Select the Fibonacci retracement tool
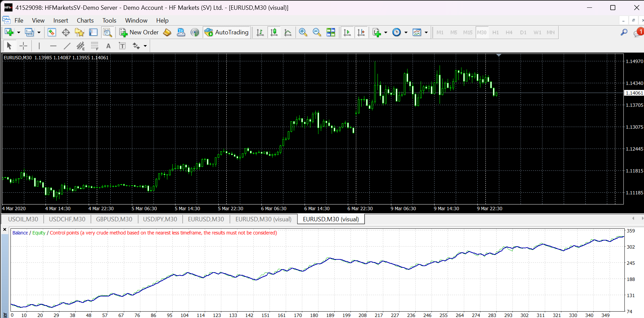The width and height of the screenshot is (644, 318). click(x=94, y=46)
